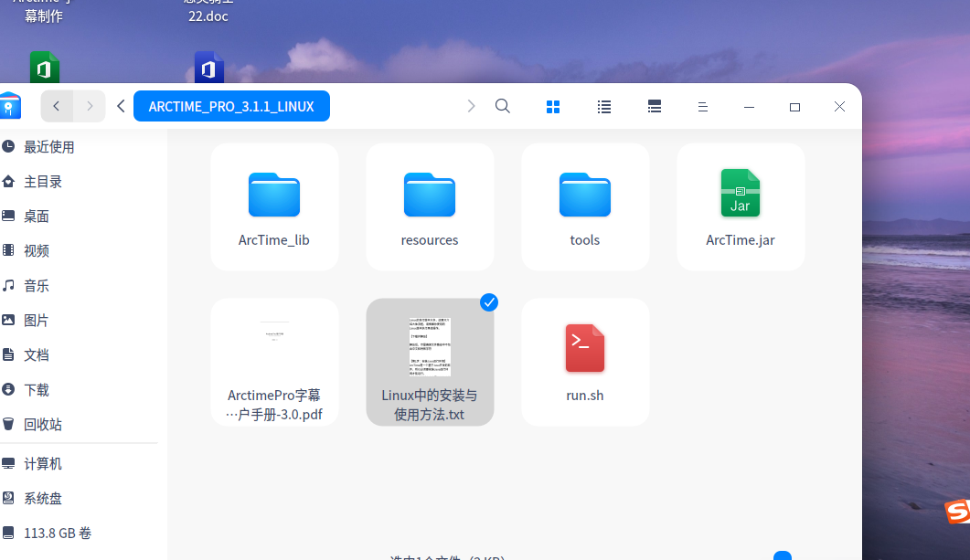Click the resources folder name label
This screenshot has width=970, height=560.
[x=430, y=240]
